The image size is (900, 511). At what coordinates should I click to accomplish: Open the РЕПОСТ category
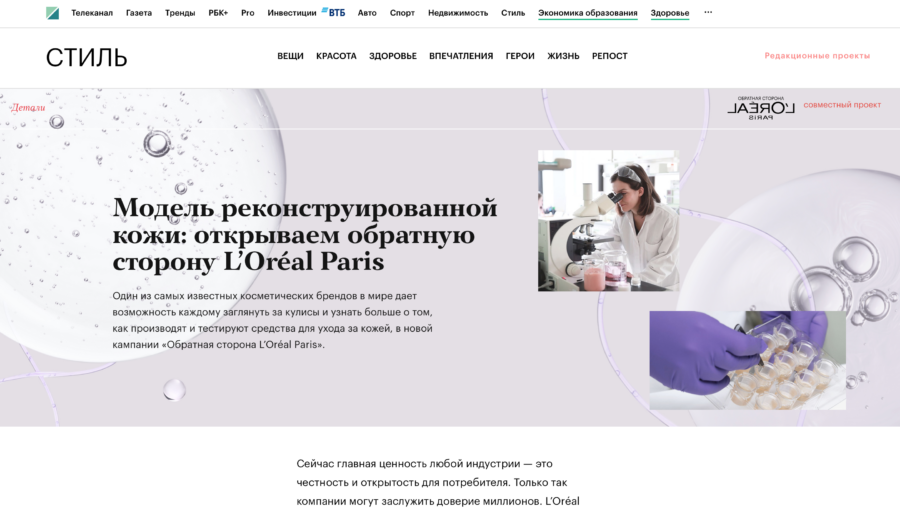click(610, 56)
